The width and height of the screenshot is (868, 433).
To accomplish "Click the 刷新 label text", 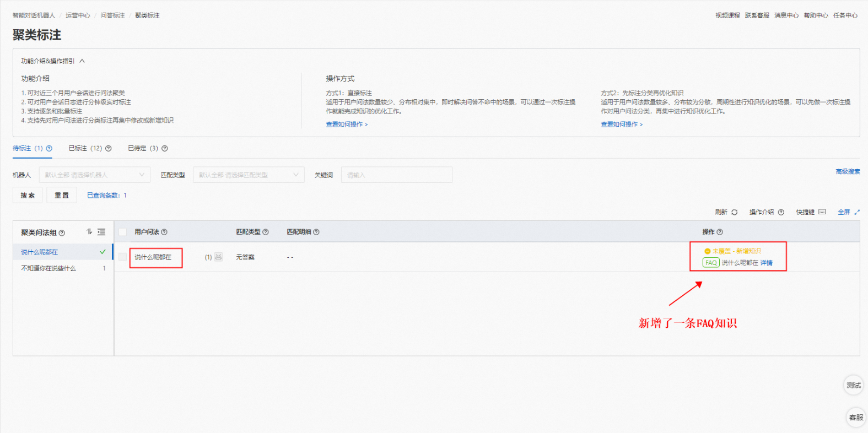I will pos(721,212).
